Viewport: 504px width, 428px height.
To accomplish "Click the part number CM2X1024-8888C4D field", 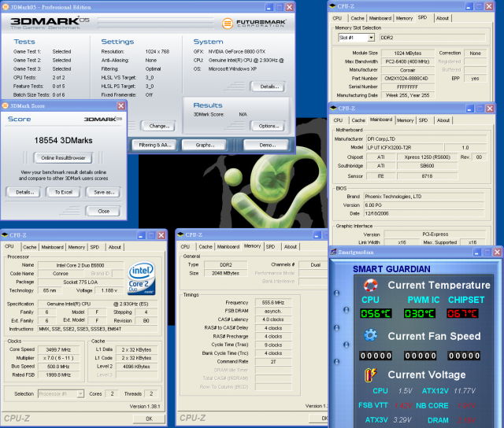I will [408, 79].
